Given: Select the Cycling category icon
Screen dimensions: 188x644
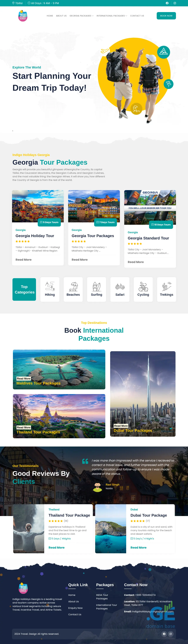Looking at the screenshot, I should [x=143, y=286].
